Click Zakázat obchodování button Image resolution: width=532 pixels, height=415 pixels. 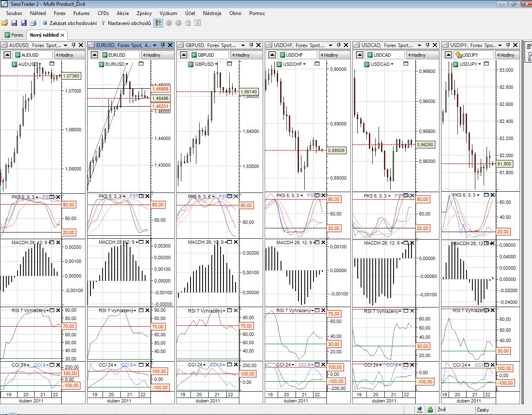tap(70, 23)
